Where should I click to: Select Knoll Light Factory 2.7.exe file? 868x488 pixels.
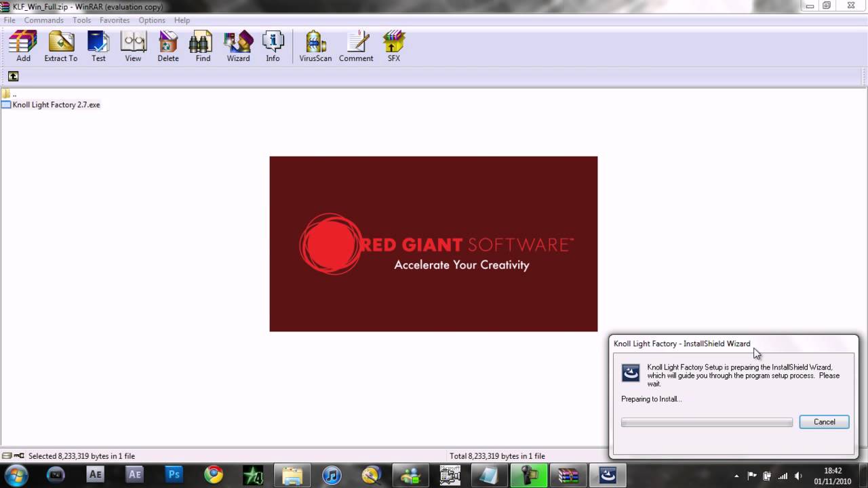click(51, 104)
